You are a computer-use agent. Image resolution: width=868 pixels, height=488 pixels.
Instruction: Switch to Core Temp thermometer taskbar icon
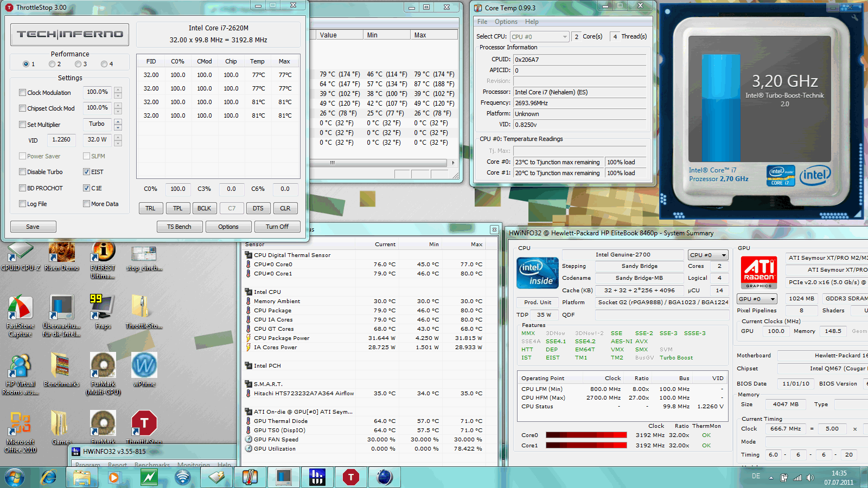[250, 477]
